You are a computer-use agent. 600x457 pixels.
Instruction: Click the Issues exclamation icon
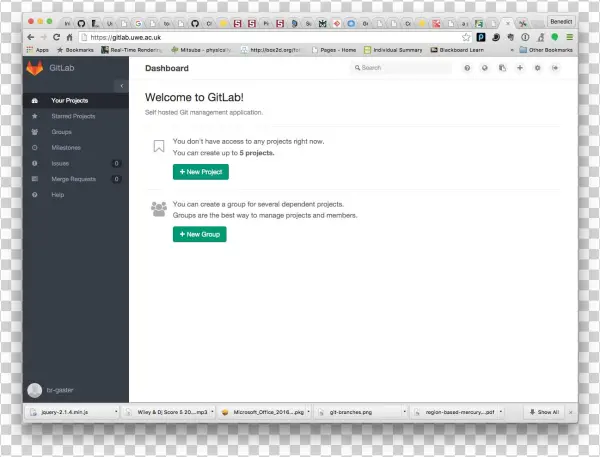tap(35, 163)
